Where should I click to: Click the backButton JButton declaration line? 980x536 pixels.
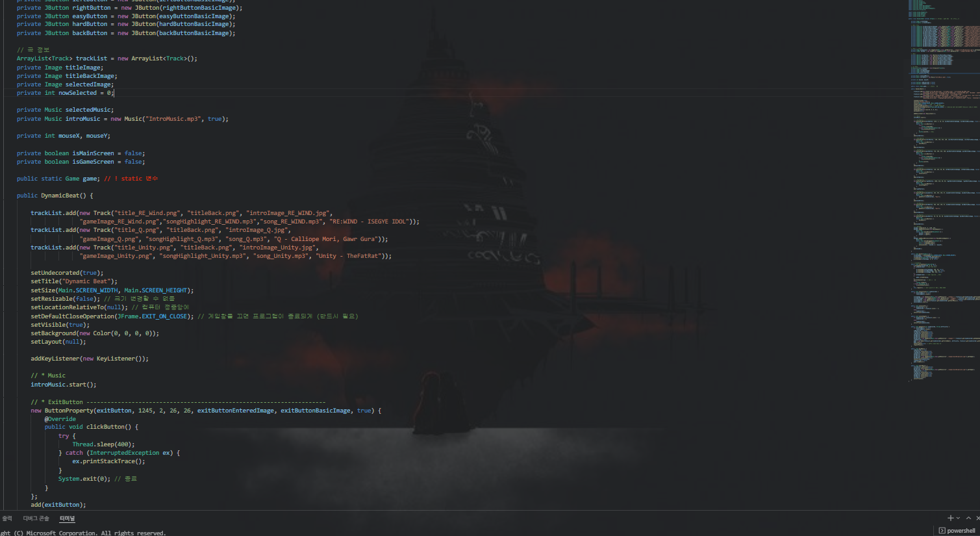click(x=126, y=33)
